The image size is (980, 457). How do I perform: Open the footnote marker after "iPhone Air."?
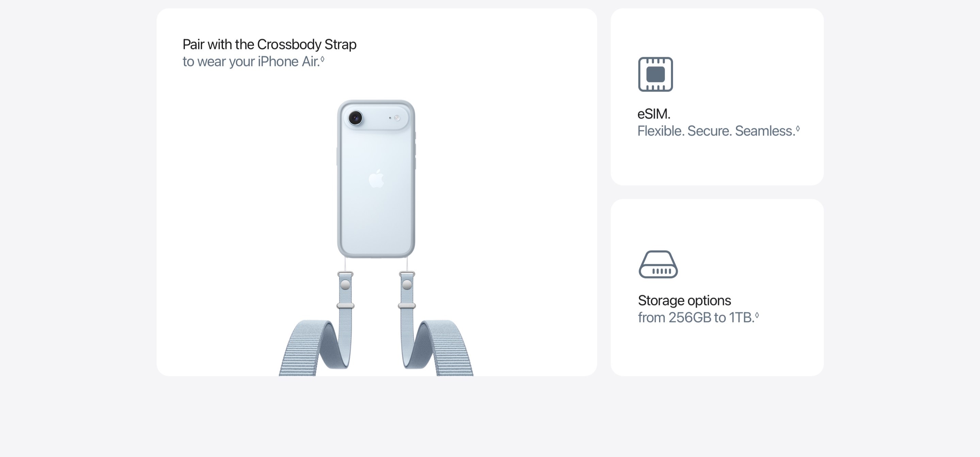coord(322,59)
